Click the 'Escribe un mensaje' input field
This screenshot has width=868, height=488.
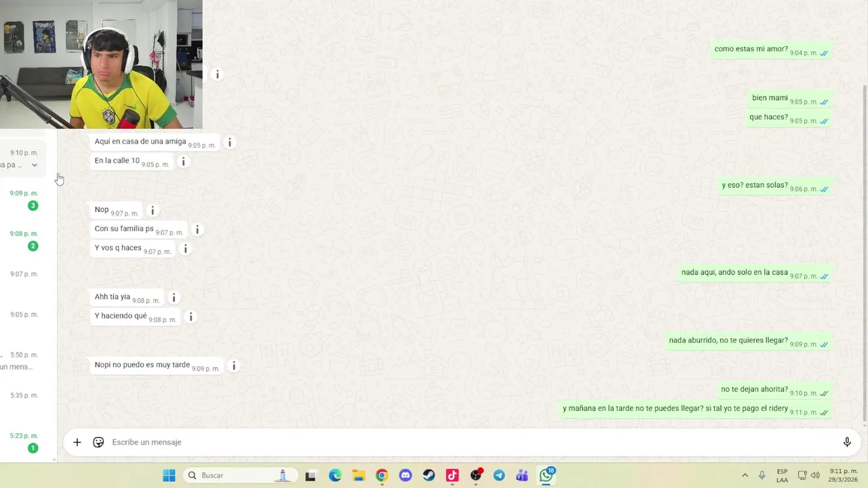471,442
